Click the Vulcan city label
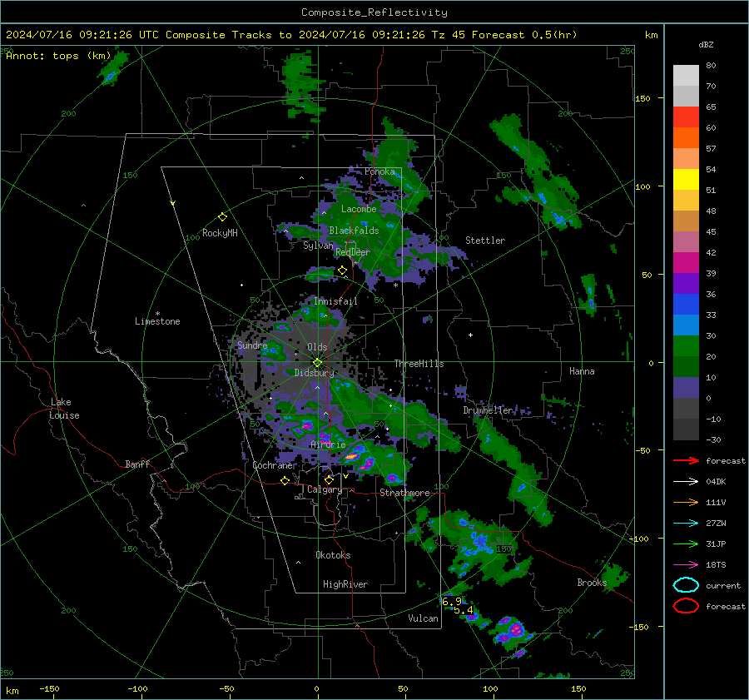Image resolution: width=749 pixels, height=700 pixels. click(x=424, y=618)
